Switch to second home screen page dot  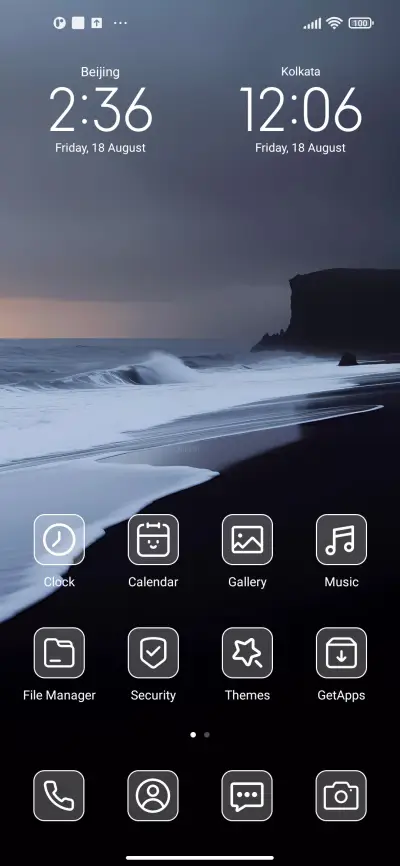pyautogui.click(x=207, y=735)
